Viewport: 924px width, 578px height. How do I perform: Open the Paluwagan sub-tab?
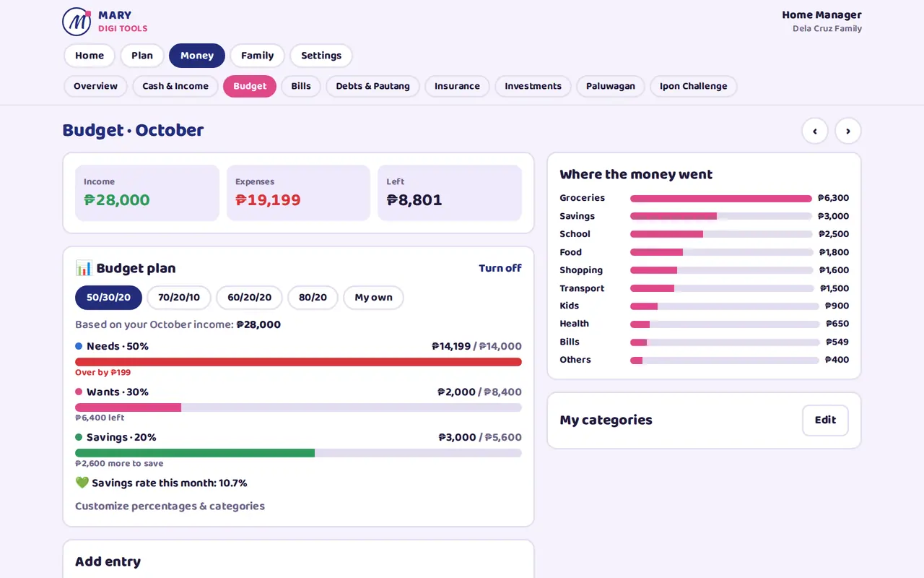pyautogui.click(x=611, y=86)
